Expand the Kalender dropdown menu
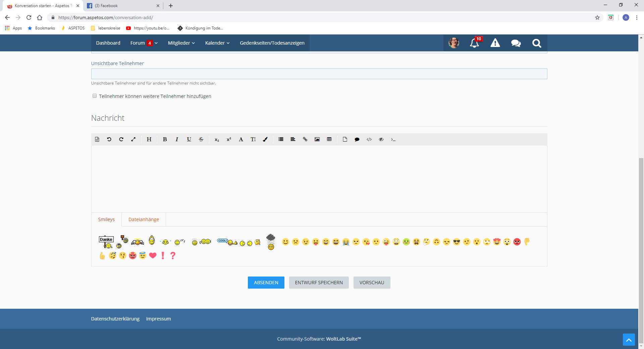This screenshot has width=644, height=349. tap(217, 43)
